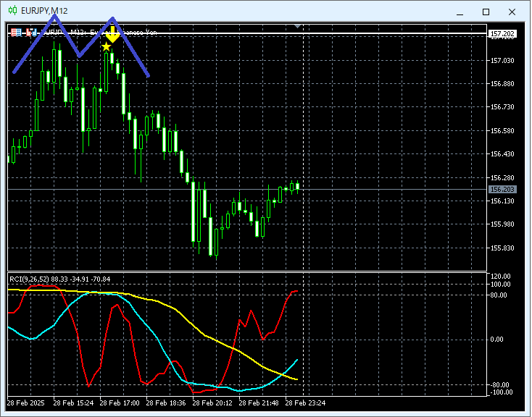Click the 156.730 price scale value
Viewport: 532px width, 417px height.
click(502, 107)
